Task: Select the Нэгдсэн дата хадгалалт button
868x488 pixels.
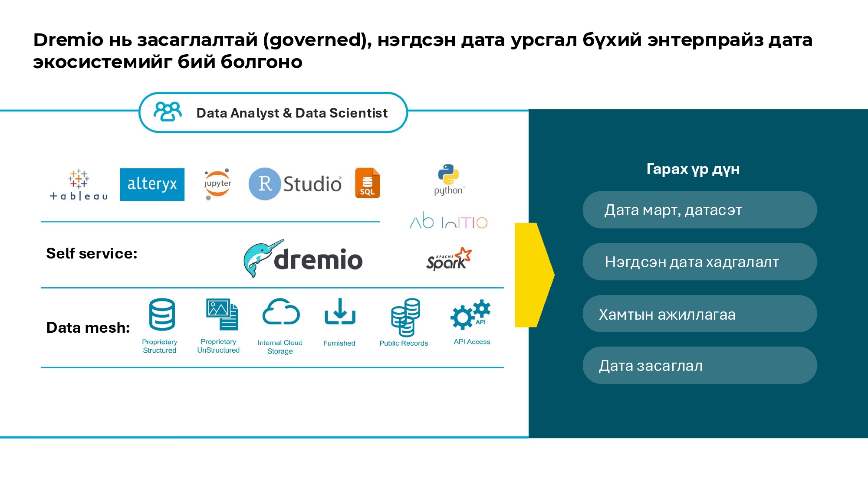Action: tap(700, 262)
